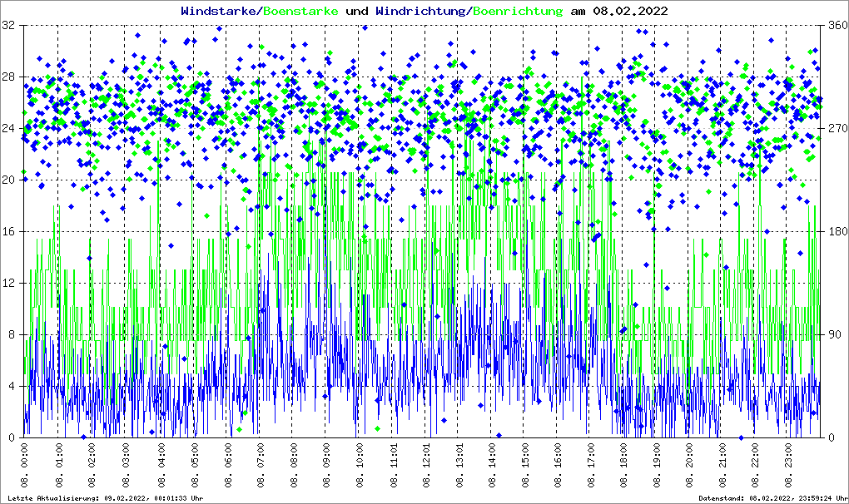The image size is (849, 504).
Task: Click the blue "Windstarke" title text
Action: (x=220, y=12)
